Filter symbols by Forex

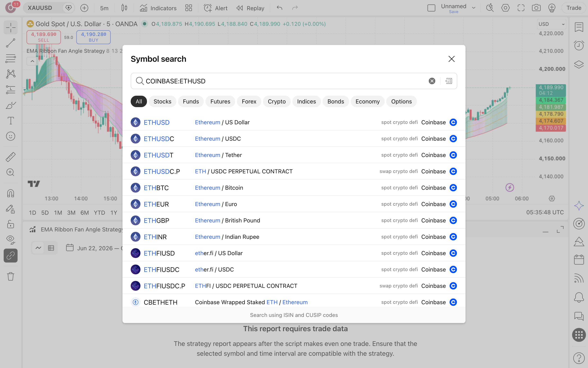click(249, 101)
